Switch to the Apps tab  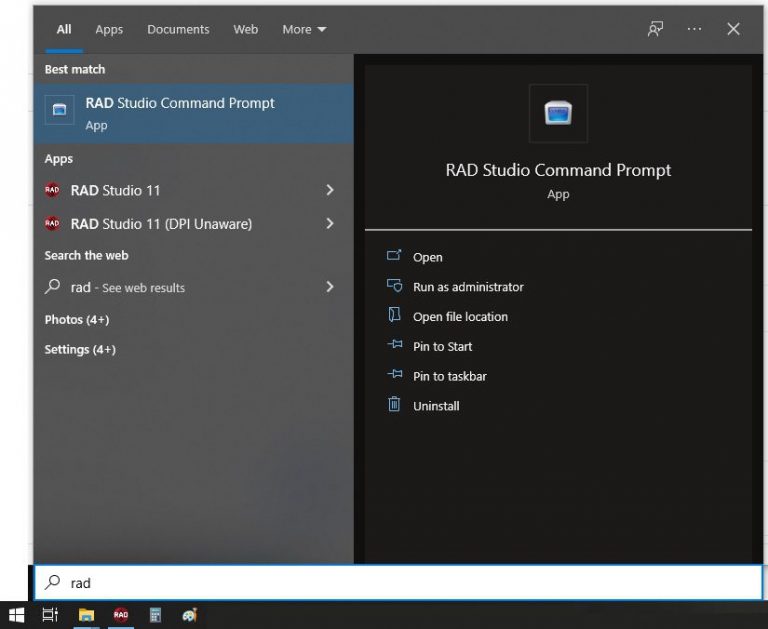(109, 29)
